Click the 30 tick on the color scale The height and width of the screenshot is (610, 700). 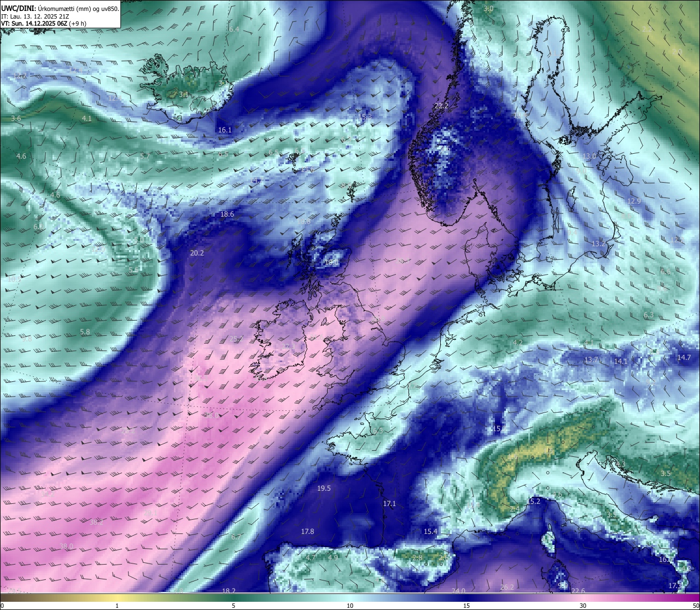[x=583, y=606]
